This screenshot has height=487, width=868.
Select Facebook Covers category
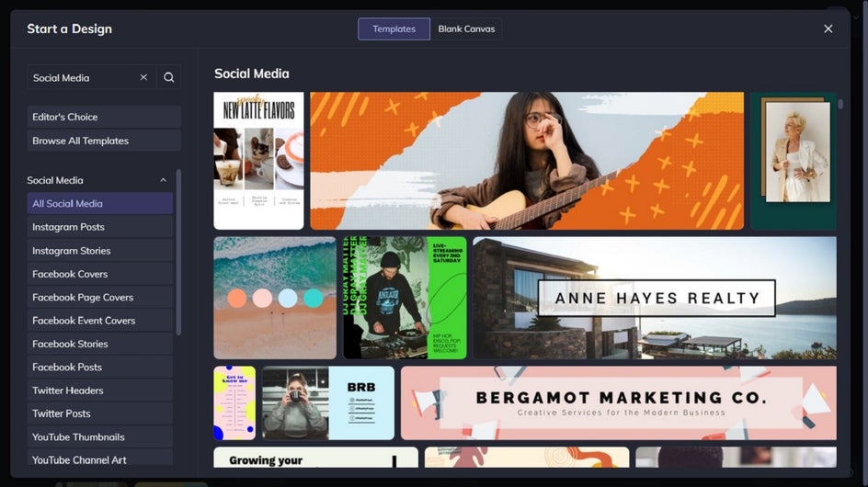[x=99, y=274]
